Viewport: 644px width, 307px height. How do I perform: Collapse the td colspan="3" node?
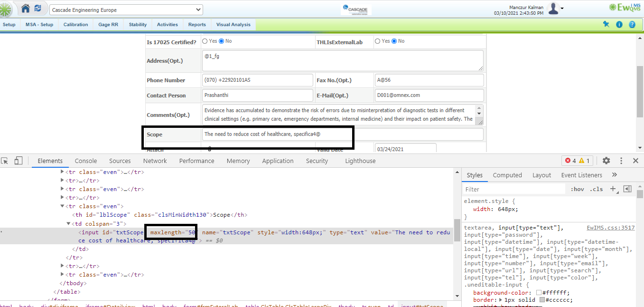[68, 223]
